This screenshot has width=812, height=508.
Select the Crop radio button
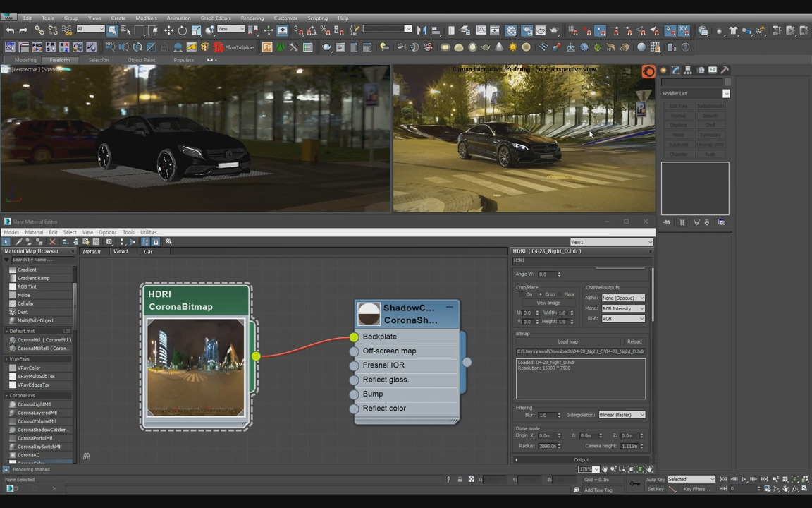tap(541, 294)
